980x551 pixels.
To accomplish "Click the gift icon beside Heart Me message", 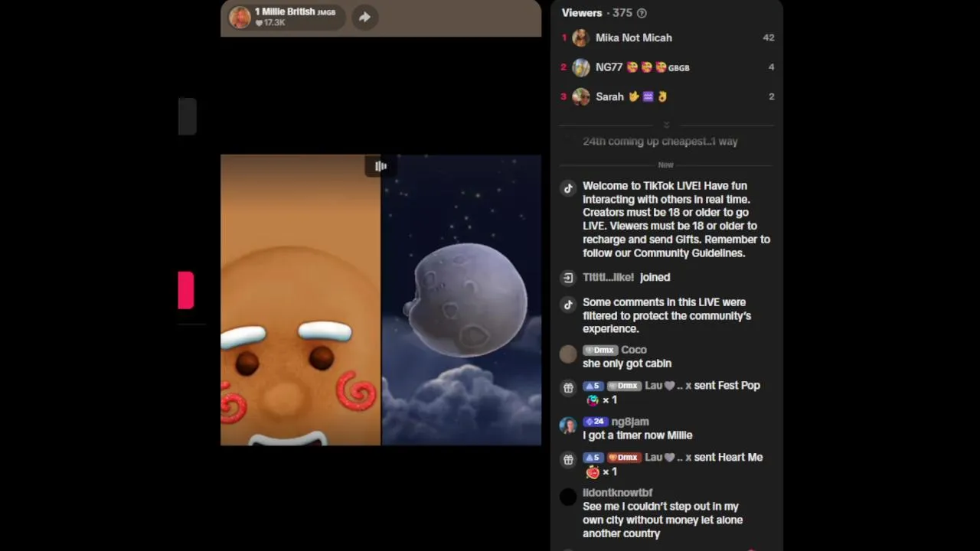I will (x=568, y=460).
